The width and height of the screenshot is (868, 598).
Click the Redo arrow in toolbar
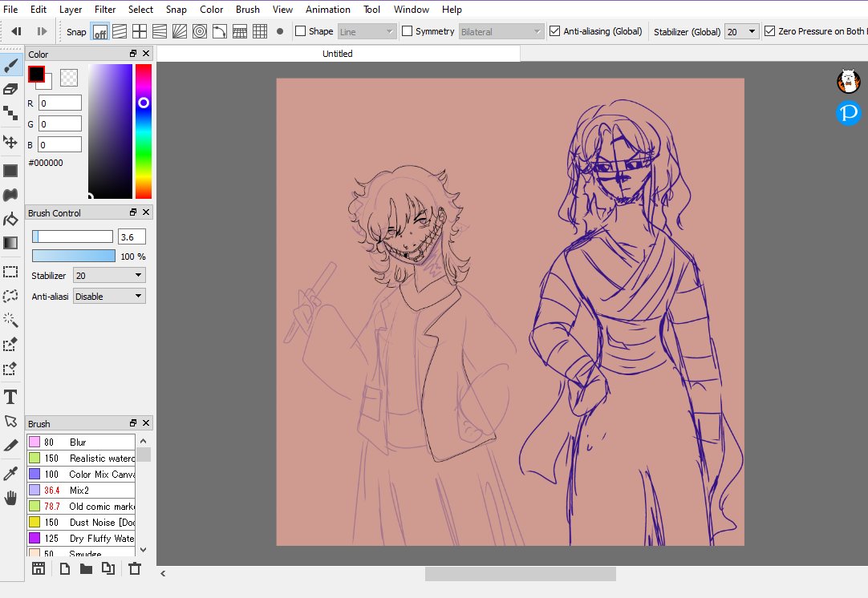[42, 31]
